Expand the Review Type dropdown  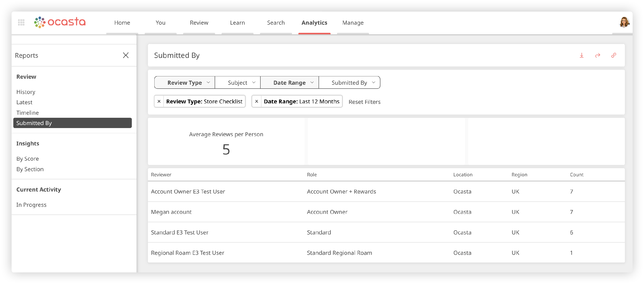(185, 83)
